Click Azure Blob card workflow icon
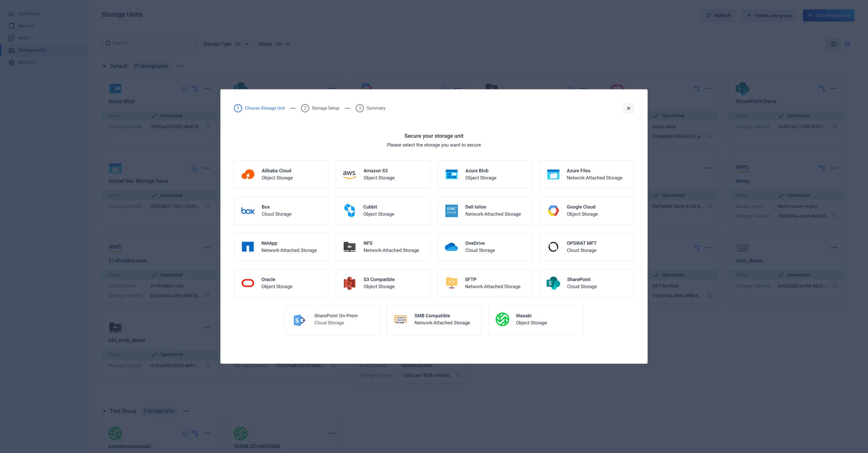The height and width of the screenshot is (453, 868). pos(195,89)
